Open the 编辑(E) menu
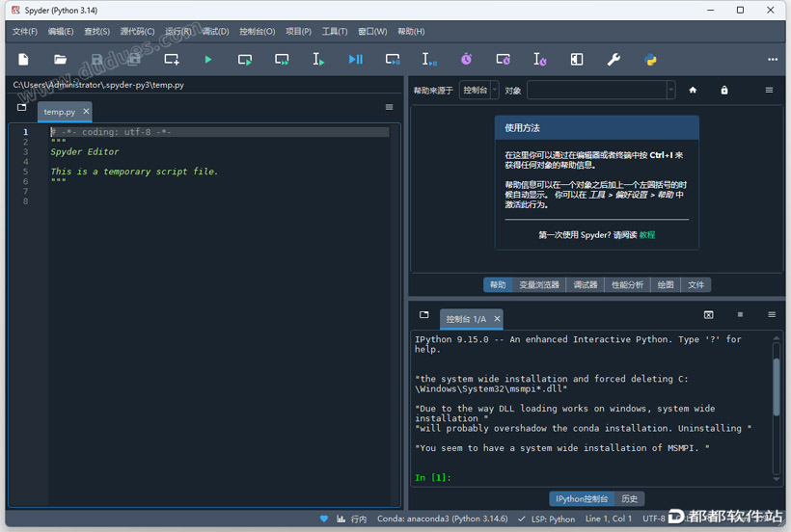 (61, 32)
